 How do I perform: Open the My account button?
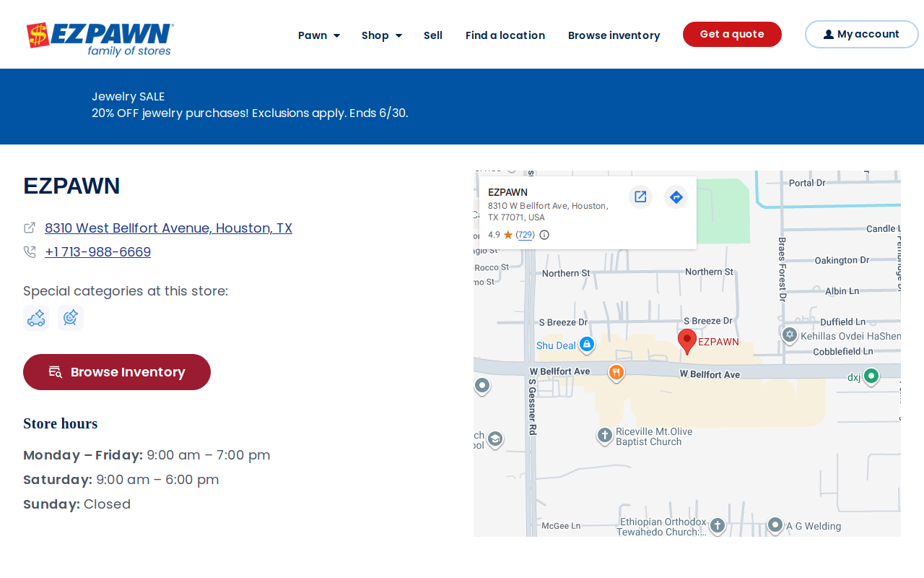pos(862,34)
